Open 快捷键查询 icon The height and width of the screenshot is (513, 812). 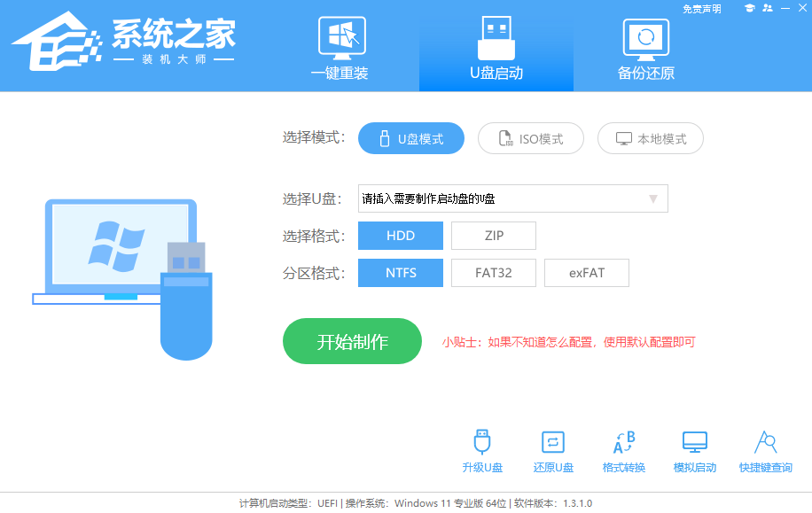tap(764, 443)
